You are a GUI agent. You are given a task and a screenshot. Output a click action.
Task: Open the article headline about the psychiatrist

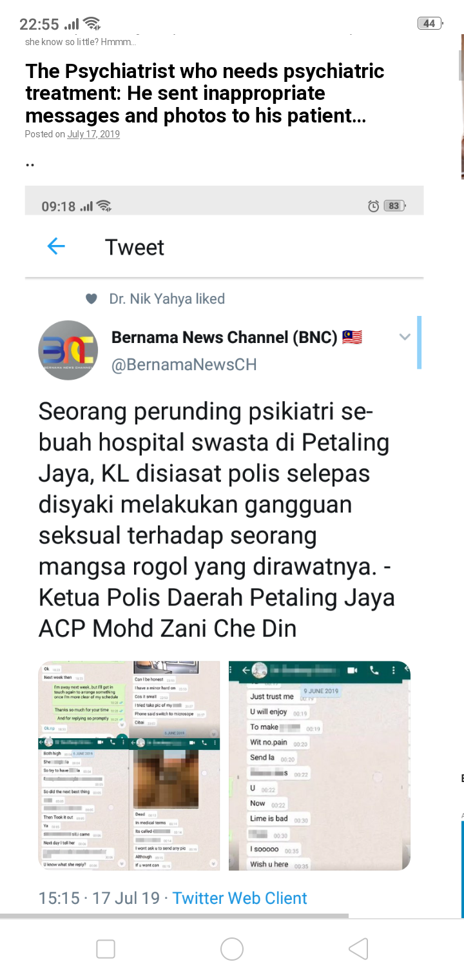click(x=205, y=93)
